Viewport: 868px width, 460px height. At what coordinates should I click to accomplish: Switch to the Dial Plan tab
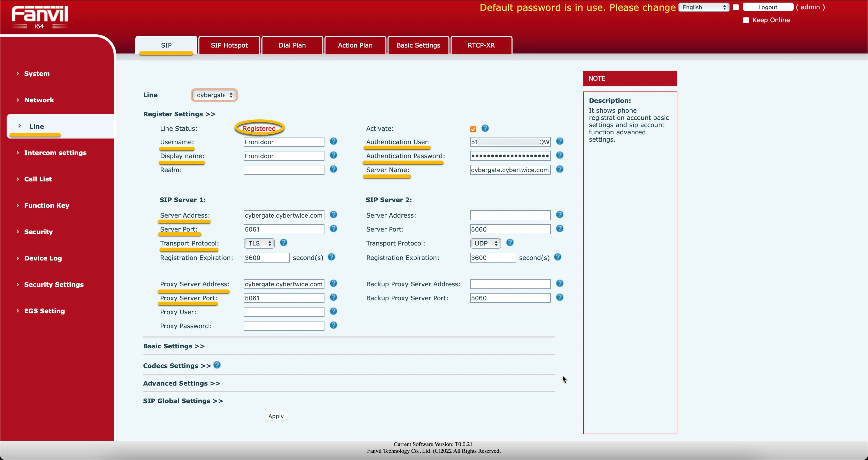(292, 45)
